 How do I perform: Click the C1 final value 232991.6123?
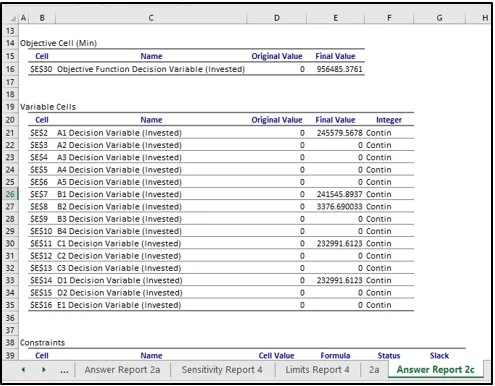pos(339,243)
